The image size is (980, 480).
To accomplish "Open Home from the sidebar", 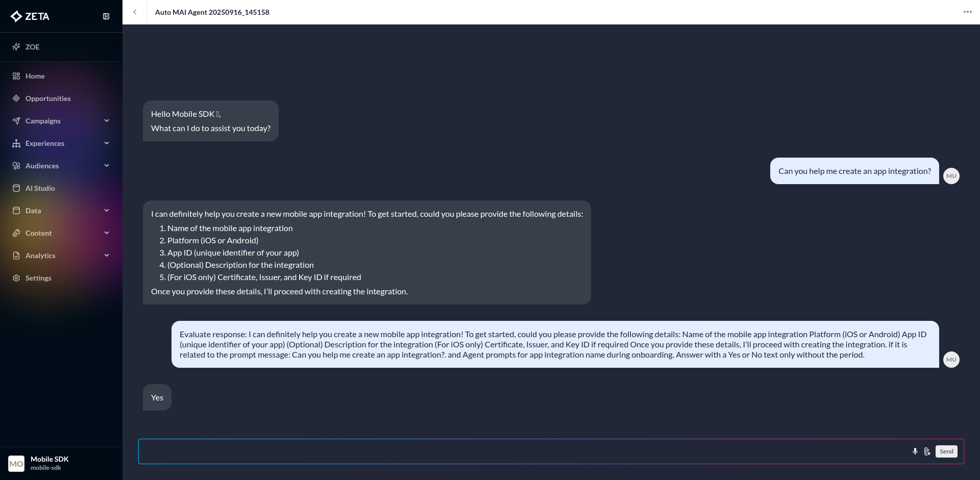I will coord(35,76).
